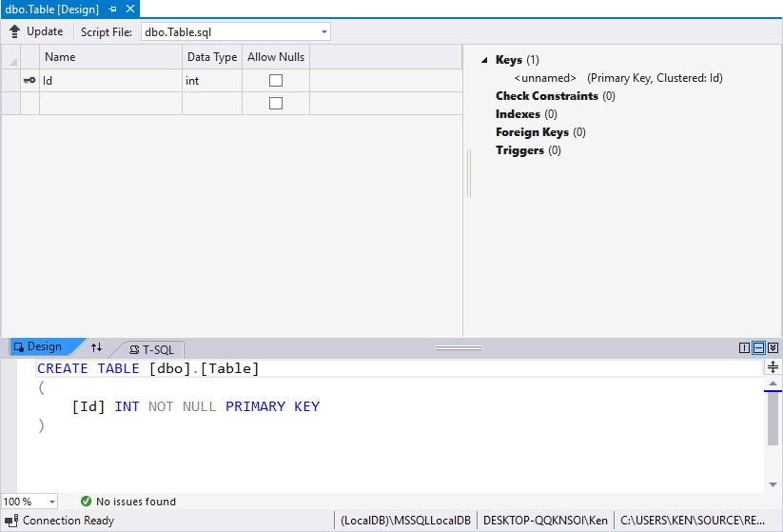783x532 pixels.
Task: Toggle Allow Nulls for Id column
Action: pos(276,81)
